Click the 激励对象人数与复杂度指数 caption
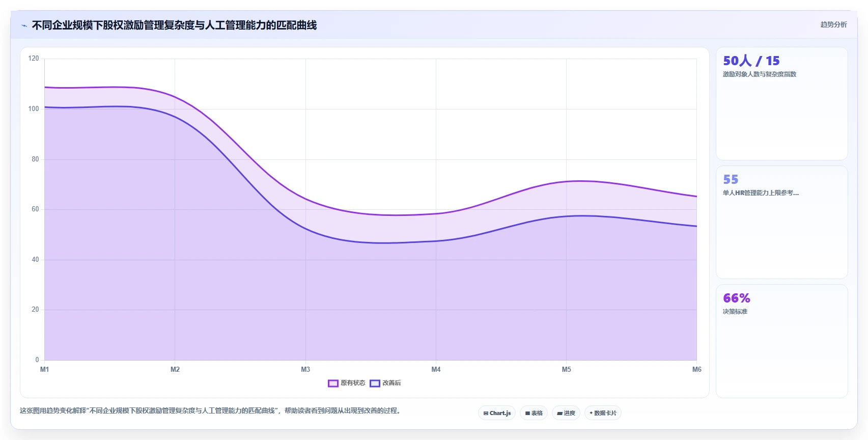Viewport: 868px width, 440px height. [760, 74]
